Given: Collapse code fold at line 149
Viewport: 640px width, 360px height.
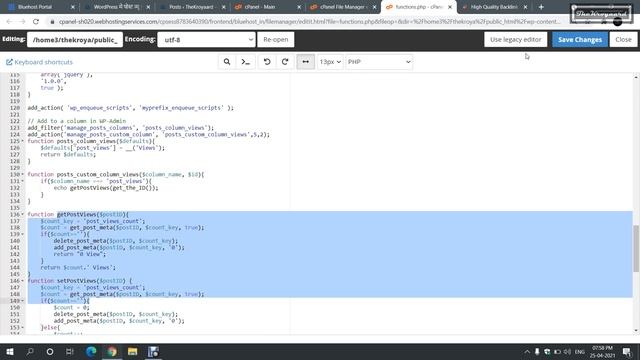Looking at the screenshot, I should pos(22,301).
